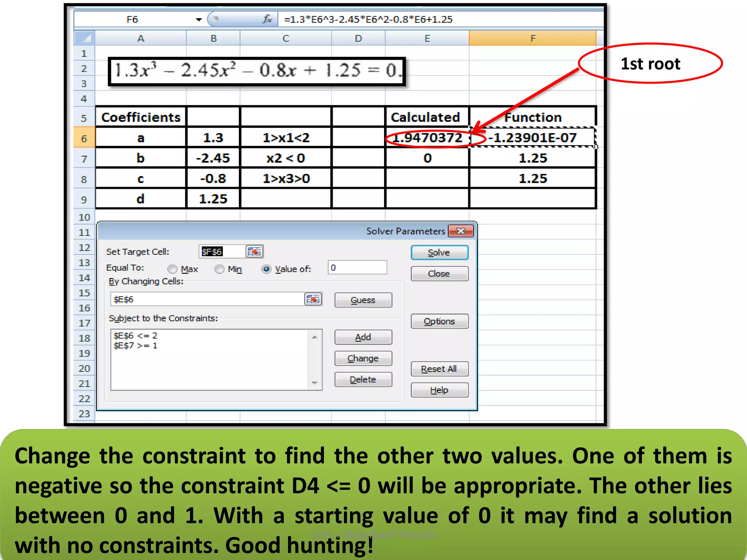This screenshot has height=560, width=747.
Task: Open Solver Help
Action: [x=440, y=390]
